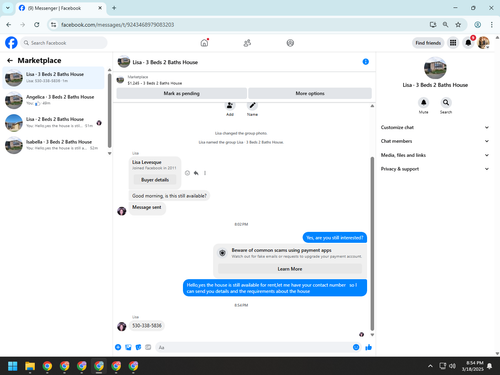Search in conversation from right panel

click(x=446, y=102)
